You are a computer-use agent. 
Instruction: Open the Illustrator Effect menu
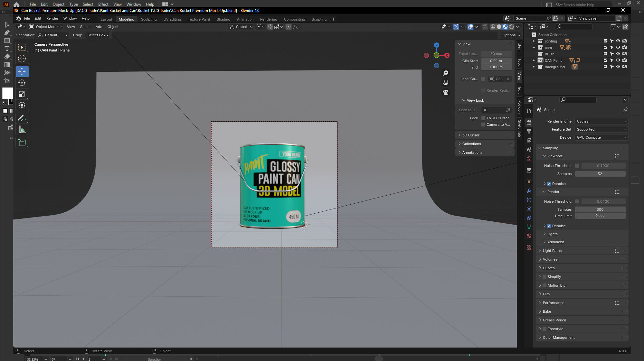[x=103, y=4]
